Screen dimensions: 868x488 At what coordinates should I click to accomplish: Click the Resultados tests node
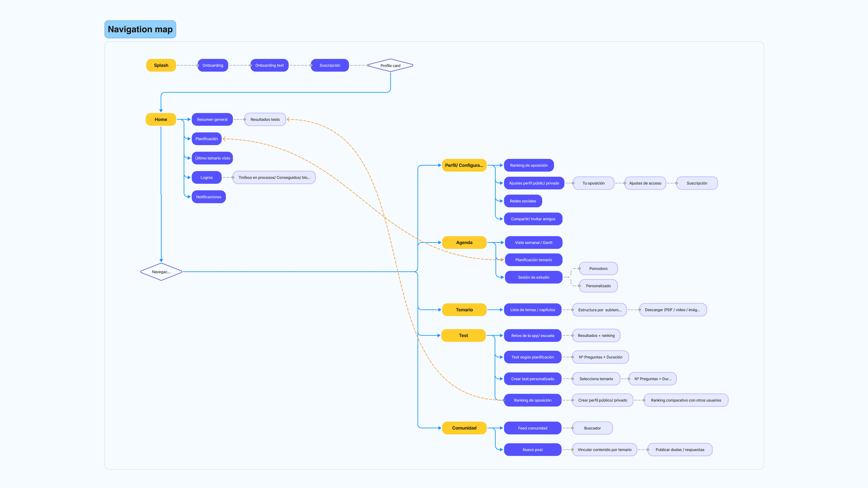coord(265,120)
